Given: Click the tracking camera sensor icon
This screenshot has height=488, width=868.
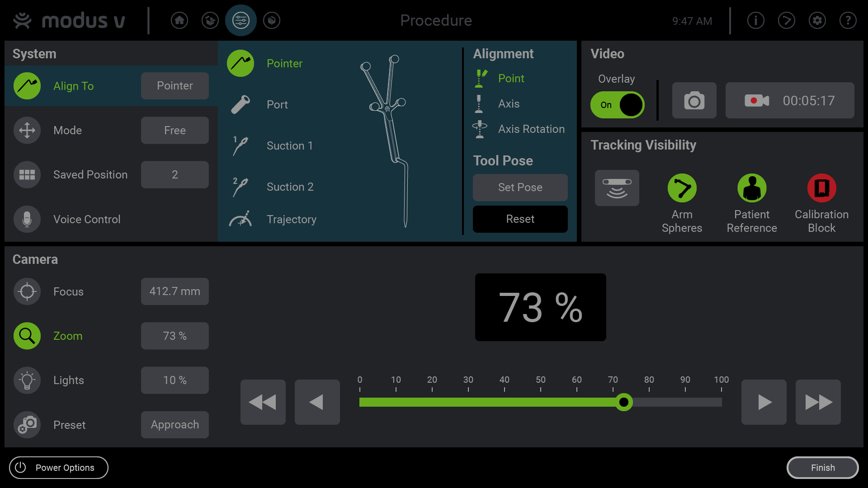Looking at the screenshot, I should 617,188.
